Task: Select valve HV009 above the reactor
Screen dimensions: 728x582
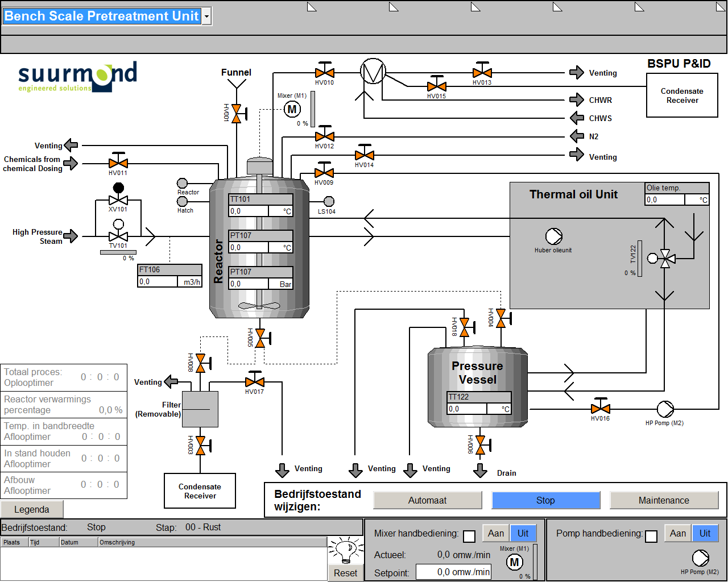Action: point(324,172)
